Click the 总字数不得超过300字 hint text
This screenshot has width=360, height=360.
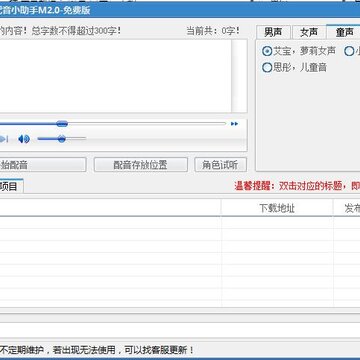point(76,31)
